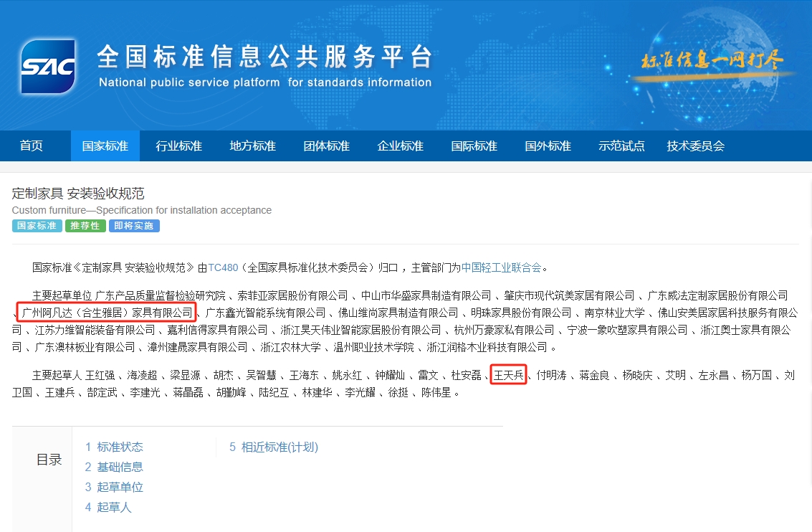Follow the TC480 committee link

tap(223, 268)
